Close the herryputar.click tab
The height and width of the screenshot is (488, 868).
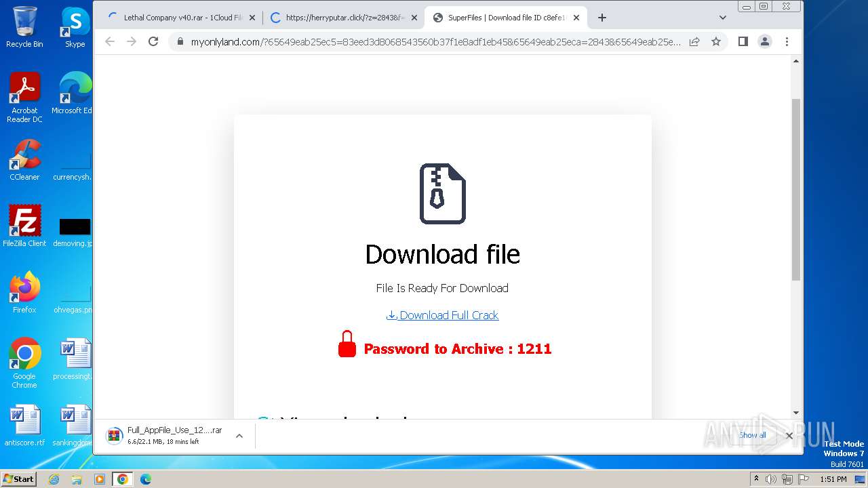(x=414, y=18)
